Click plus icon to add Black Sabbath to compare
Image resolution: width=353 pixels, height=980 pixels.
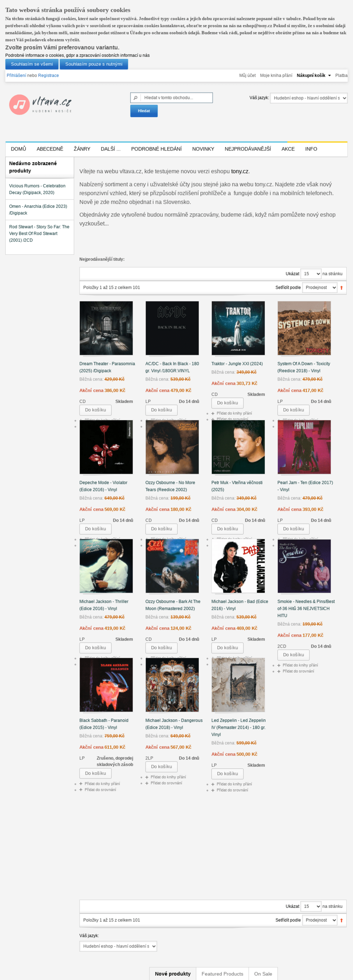click(x=81, y=789)
